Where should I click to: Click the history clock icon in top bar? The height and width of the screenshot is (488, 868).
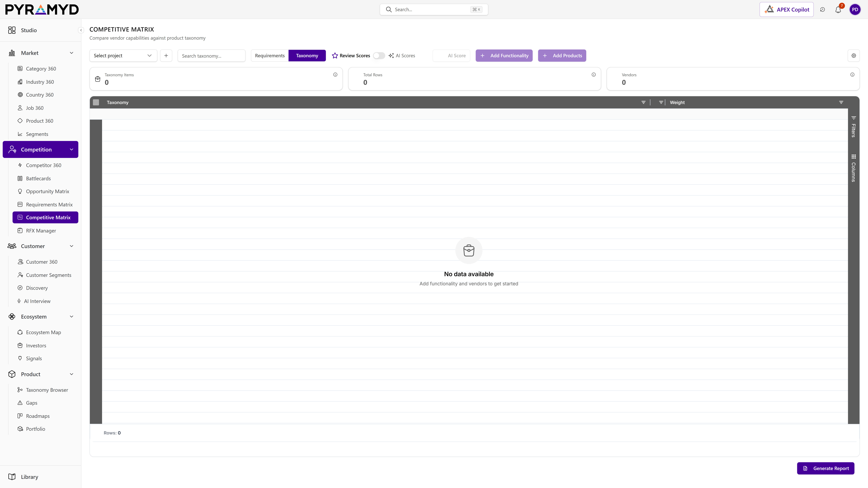coord(823,9)
